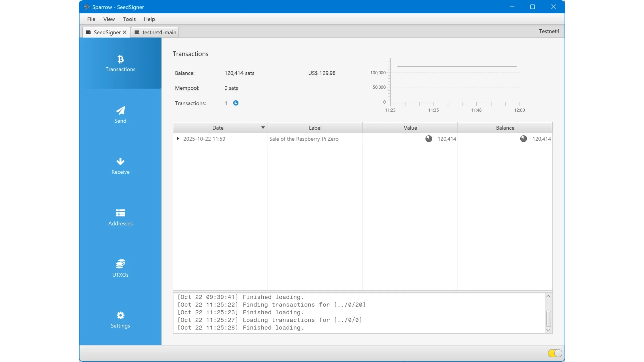Expand the 2025-10-22 11:59 transaction row
Image resolution: width=644 pixels, height=362 pixels.
(x=178, y=139)
